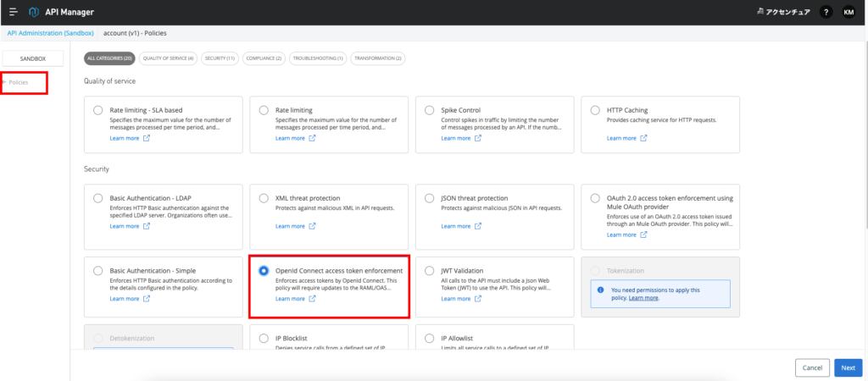The height and width of the screenshot is (381, 868).
Task: Filter by Quality of Service (4) category
Action: pos(168,58)
